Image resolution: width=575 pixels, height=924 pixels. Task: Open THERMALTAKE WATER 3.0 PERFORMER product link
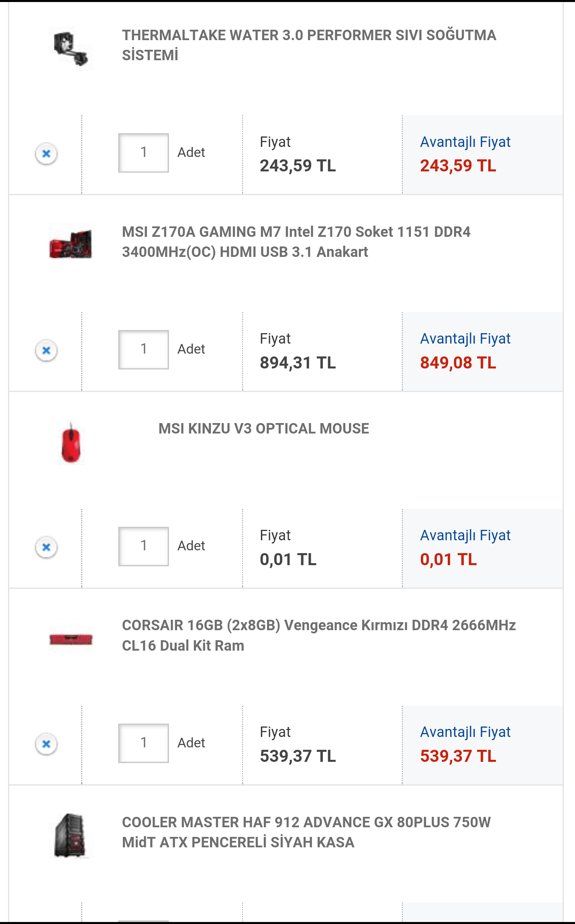pyautogui.click(x=309, y=45)
